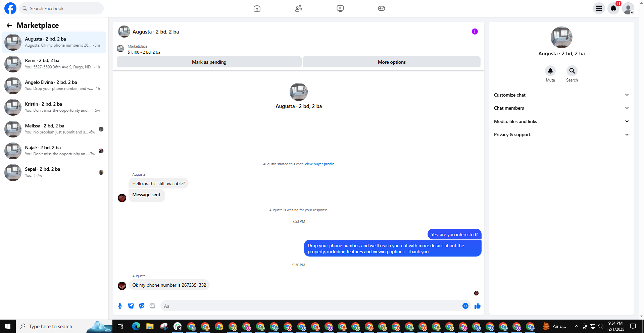This screenshot has width=644, height=333.
Task: Click the page scrollbar down arrow
Action: coord(641,316)
